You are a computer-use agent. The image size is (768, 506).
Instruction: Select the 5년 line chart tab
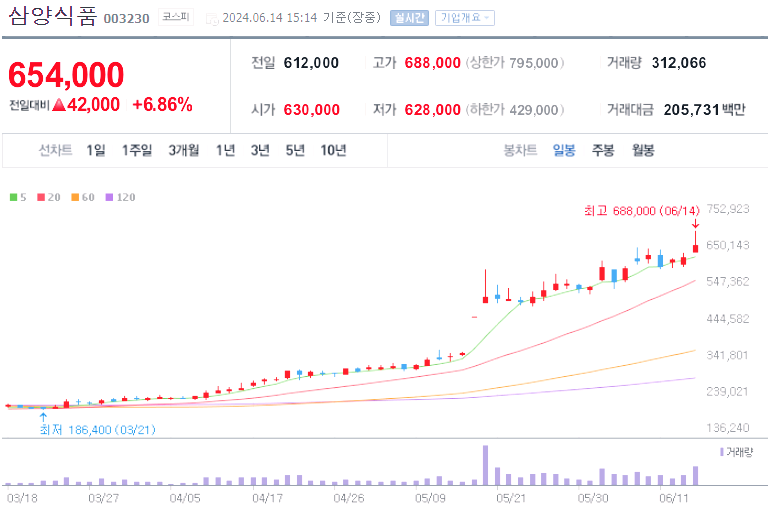[x=295, y=150]
